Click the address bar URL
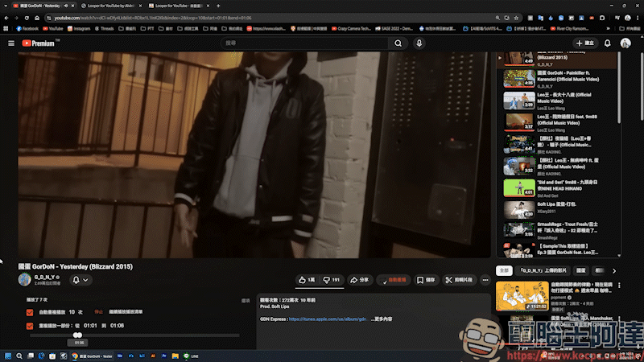 [x=153, y=18]
